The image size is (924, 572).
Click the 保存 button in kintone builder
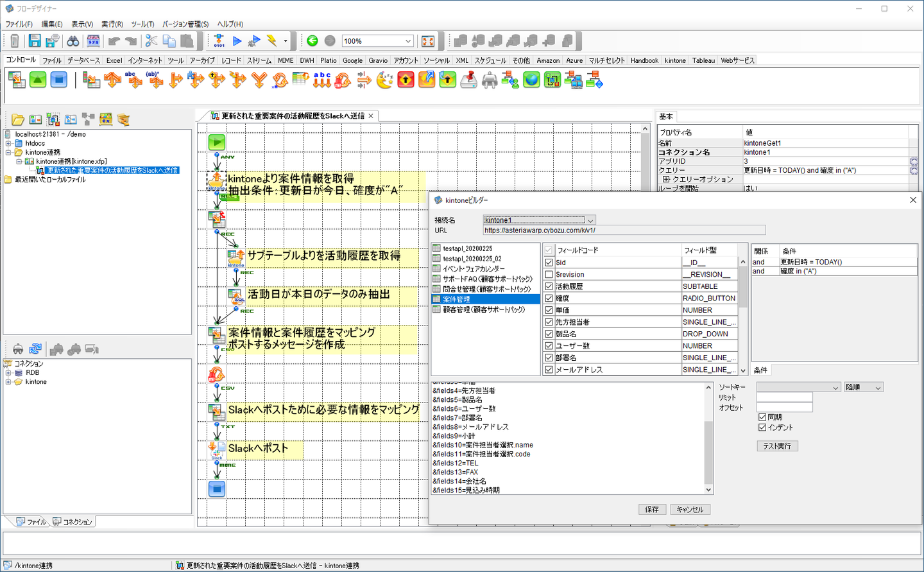[x=652, y=509]
